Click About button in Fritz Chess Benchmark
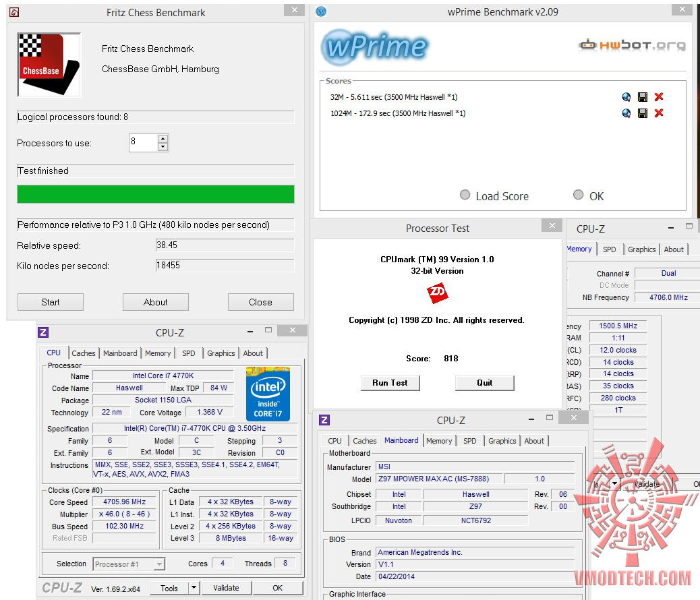Viewport: 700px width, 600px height. pyautogui.click(x=155, y=302)
